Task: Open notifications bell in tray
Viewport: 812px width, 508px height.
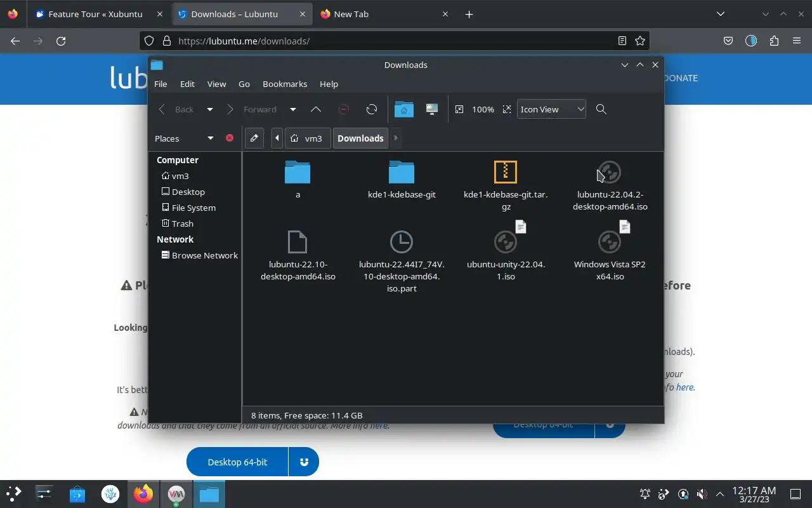Action: pos(645,494)
